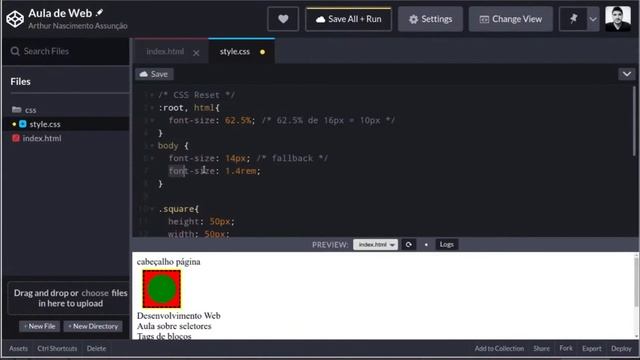Open the Logs panel button
The width and height of the screenshot is (640, 360).
pyautogui.click(x=447, y=244)
